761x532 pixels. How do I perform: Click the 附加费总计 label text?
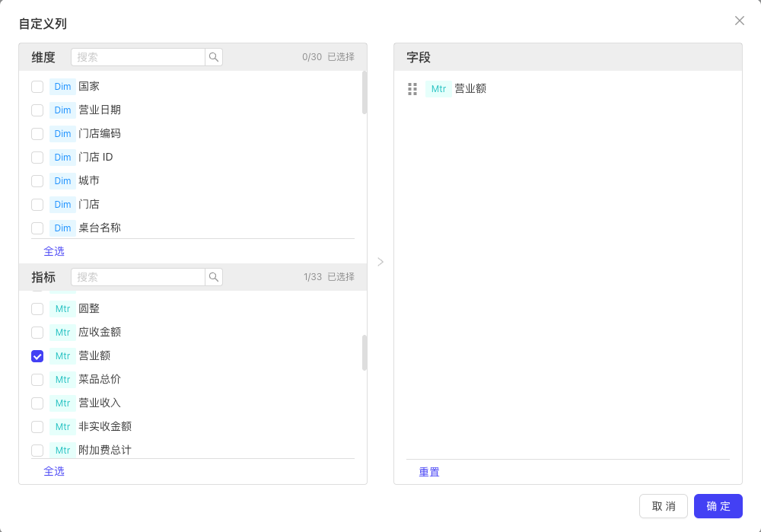click(105, 450)
